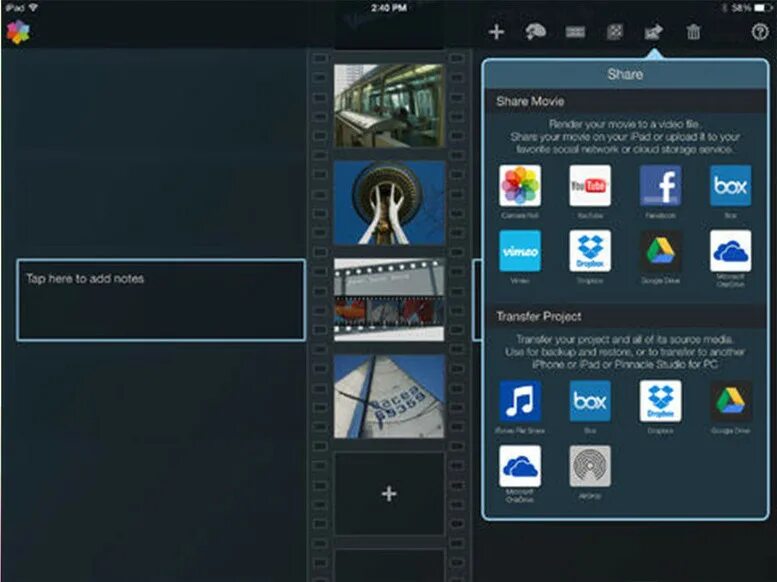Click the Share popover title
The width and height of the screenshot is (777, 582).
(x=625, y=74)
